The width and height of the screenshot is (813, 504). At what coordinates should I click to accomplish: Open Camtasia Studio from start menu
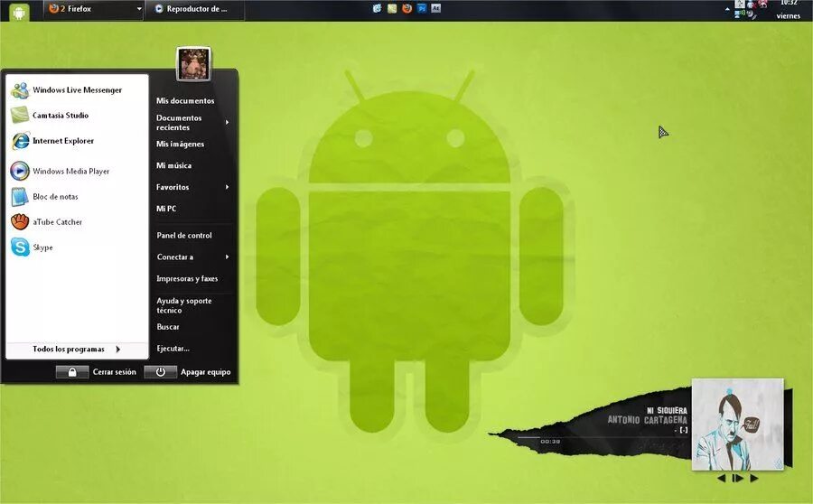[77, 115]
